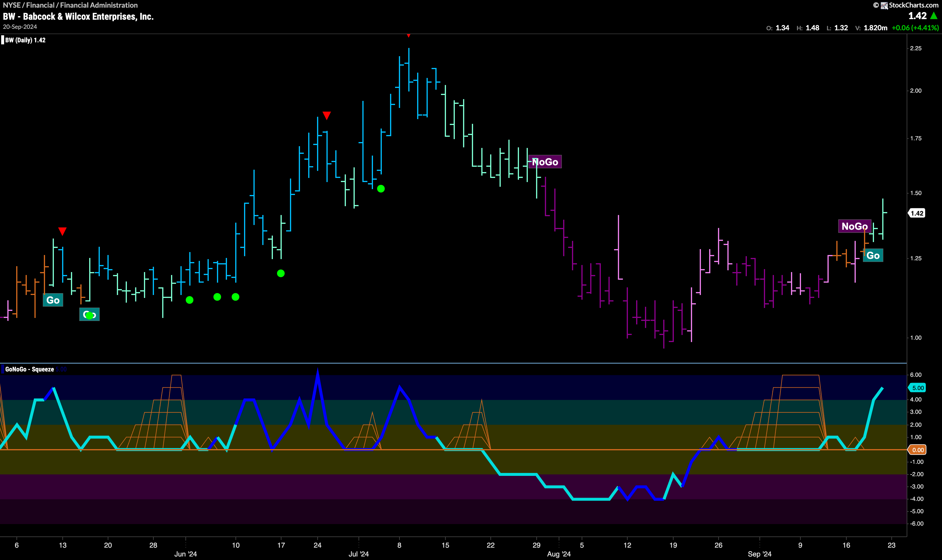Click the StockCharts logo icon at top right
The image size is (942, 560).
(884, 5)
